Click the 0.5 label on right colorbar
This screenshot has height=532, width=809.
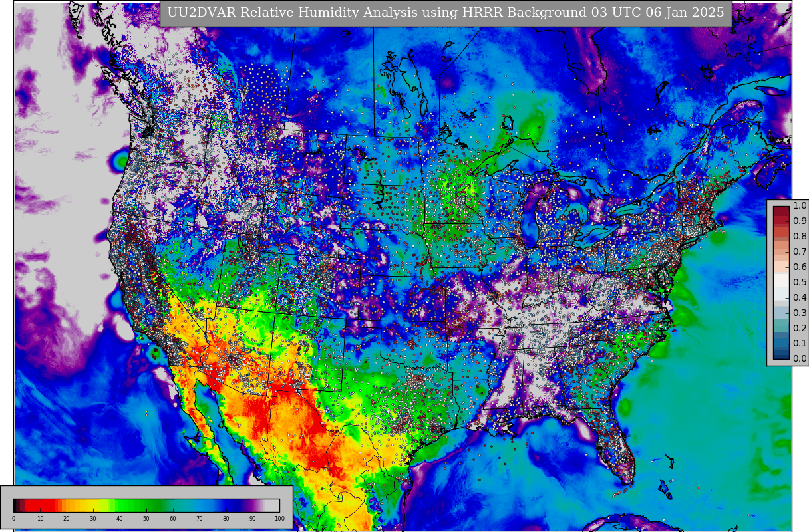click(800, 283)
